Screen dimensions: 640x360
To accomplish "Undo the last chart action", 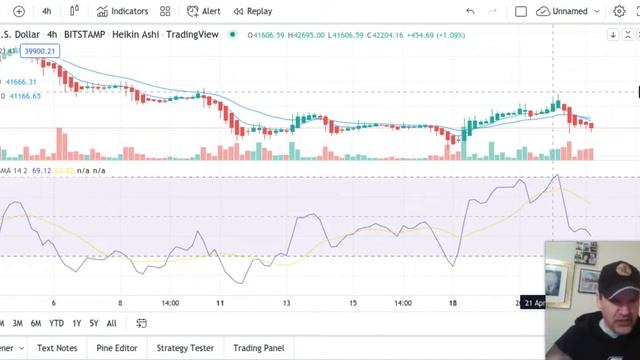I will tap(470, 11).
